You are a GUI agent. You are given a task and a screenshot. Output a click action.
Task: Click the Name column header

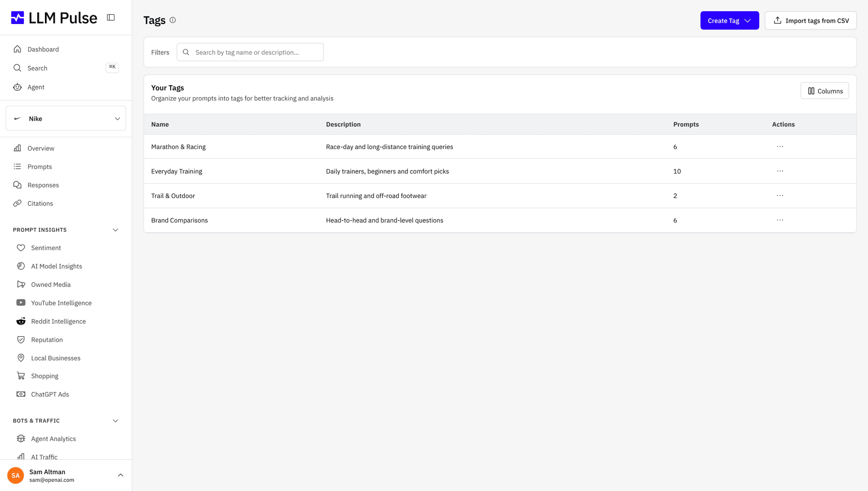160,125
